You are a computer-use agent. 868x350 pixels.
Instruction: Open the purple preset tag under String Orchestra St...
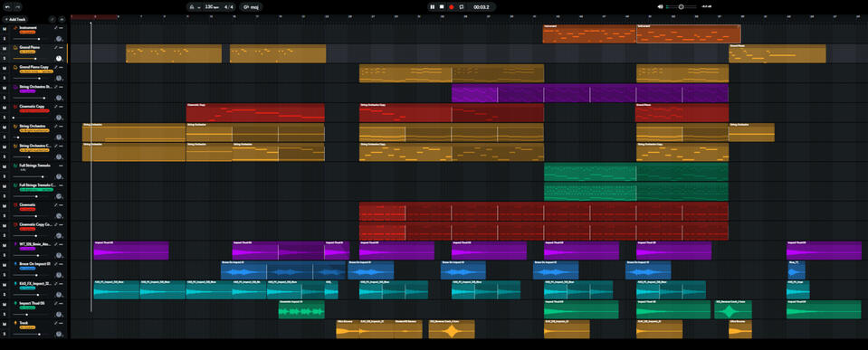point(28,91)
